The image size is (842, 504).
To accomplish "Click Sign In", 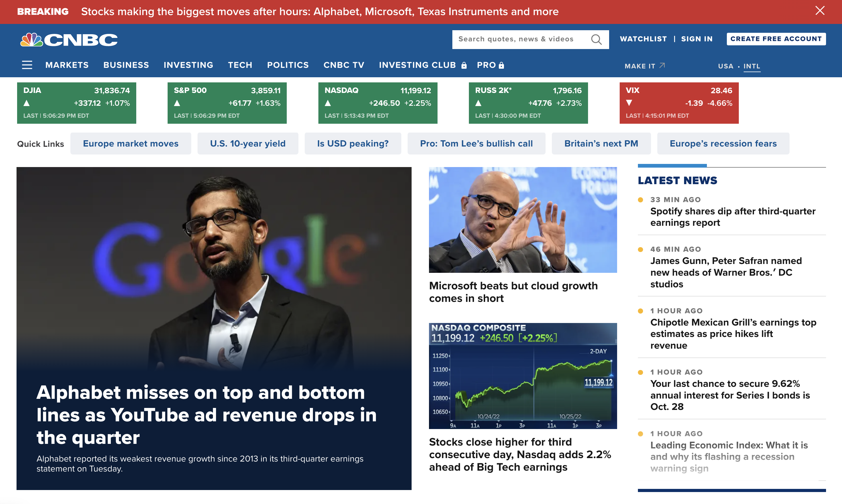I will click(x=697, y=39).
